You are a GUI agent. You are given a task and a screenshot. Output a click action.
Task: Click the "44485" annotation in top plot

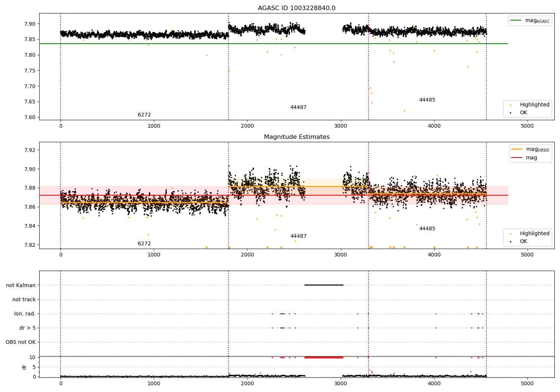(427, 100)
